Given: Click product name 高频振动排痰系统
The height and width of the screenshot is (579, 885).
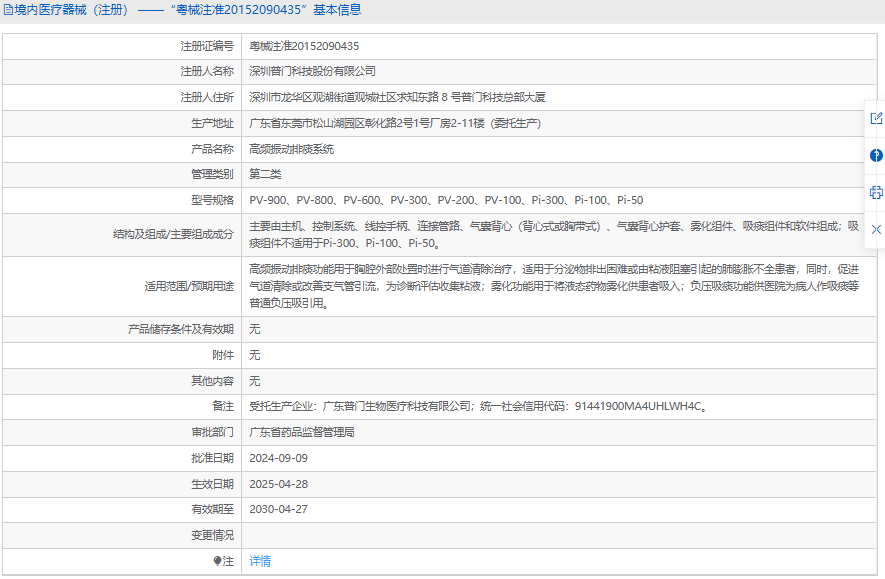Looking at the screenshot, I should (x=291, y=149).
